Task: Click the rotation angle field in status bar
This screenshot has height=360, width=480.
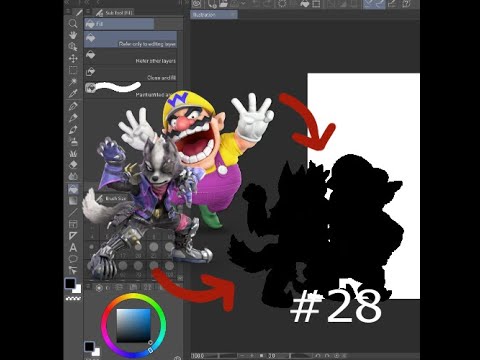Action: click(279, 356)
